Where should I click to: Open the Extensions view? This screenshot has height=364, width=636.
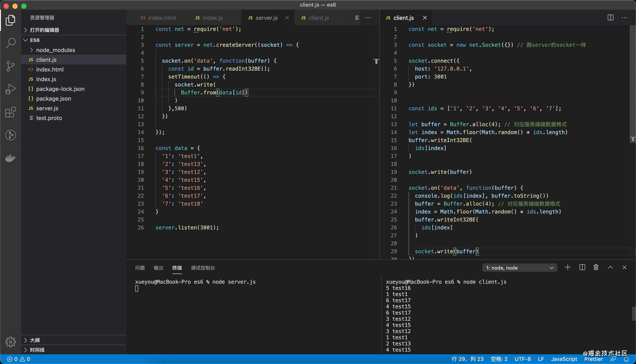click(x=10, y=112)
